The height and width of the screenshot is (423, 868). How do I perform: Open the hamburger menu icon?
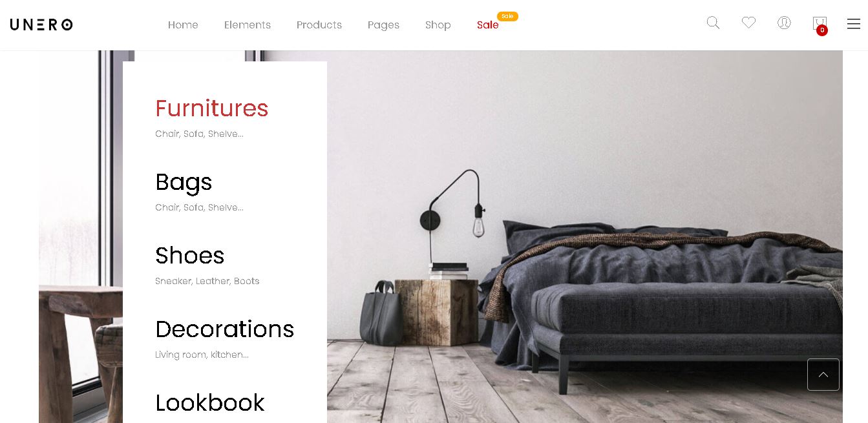[x=854, y=24]
